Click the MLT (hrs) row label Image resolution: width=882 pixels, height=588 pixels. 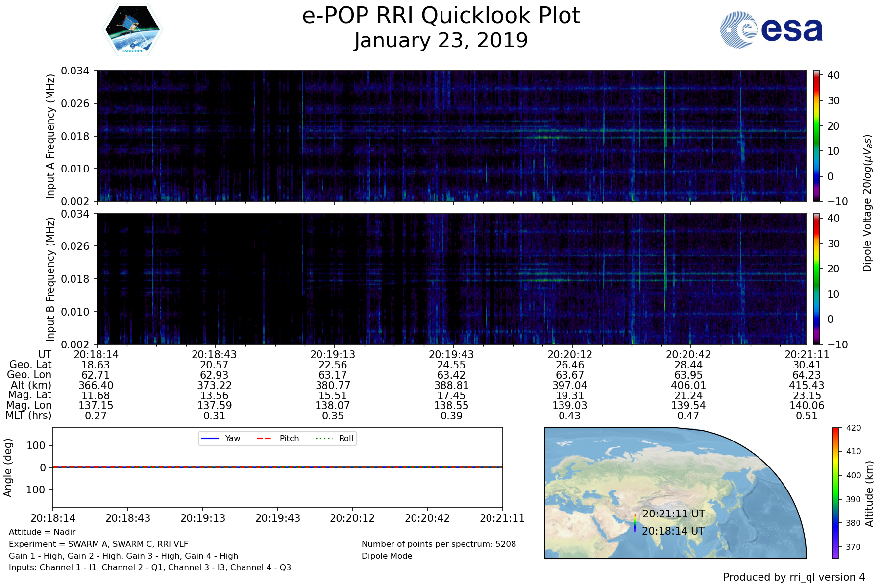click(x=28, y=416)
